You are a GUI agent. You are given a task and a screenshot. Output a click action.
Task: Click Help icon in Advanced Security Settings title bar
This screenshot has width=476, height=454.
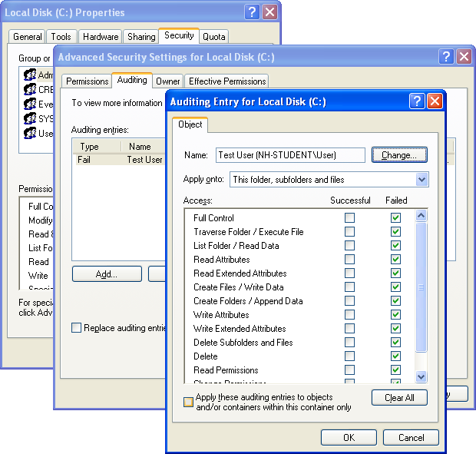447,57
